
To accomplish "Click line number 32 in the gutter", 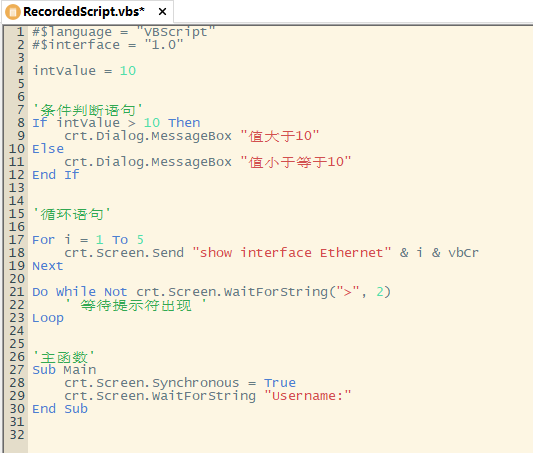I will (x=17, y=435).
